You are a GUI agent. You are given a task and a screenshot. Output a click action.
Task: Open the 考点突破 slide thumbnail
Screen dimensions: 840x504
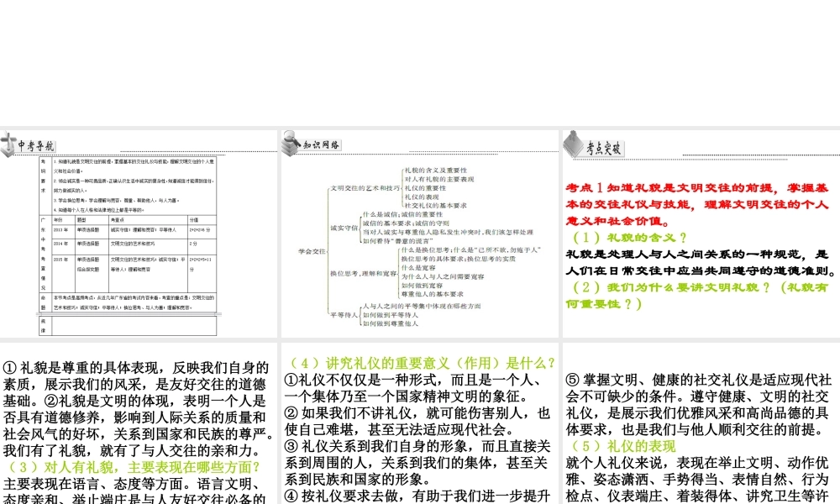pyautogui.click(x=701, y=234)
